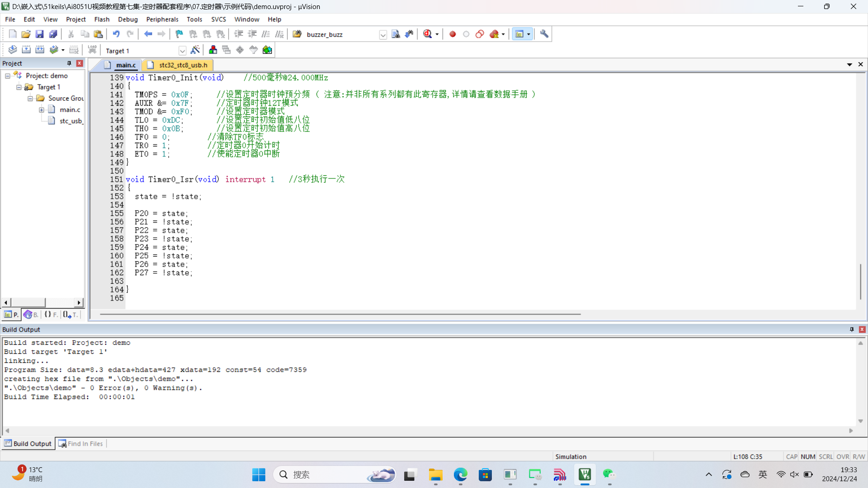Open Windows Start menu
This screenshot has height=488, width=868.
pos(259,474)
